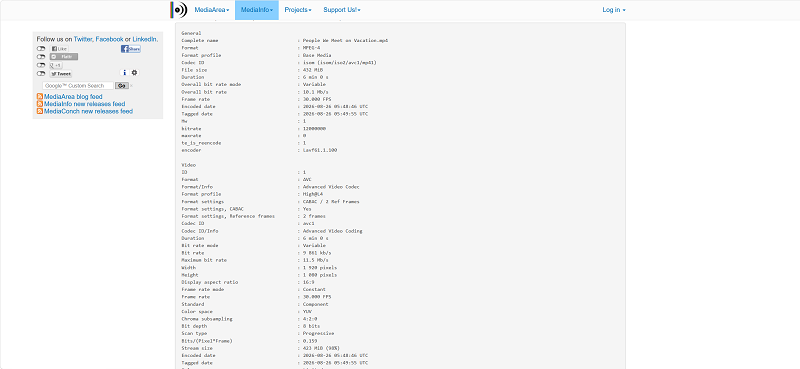
Task: Focus the Google Custom Search field
Action: pos(78,86)
